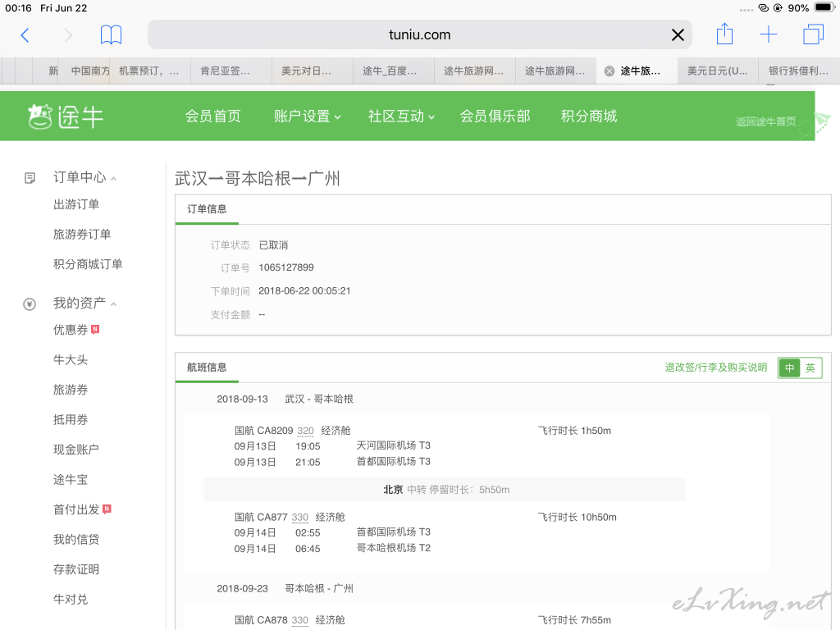The image size is (840, 630).
Task: Open 旅游券 under 我的资产
Action: tap(71, 390)
